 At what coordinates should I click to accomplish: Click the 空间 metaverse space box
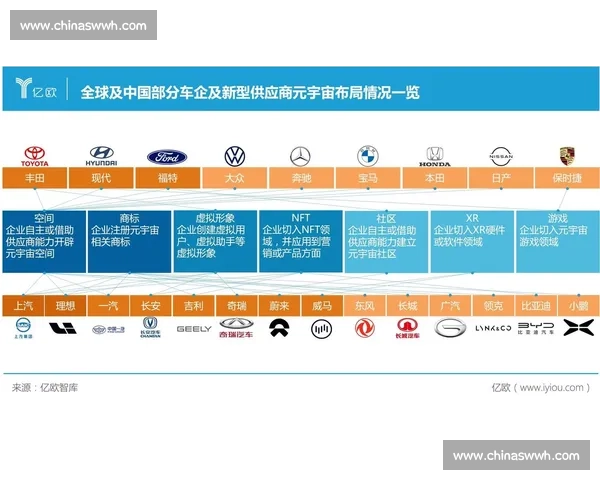click(44, 241)
